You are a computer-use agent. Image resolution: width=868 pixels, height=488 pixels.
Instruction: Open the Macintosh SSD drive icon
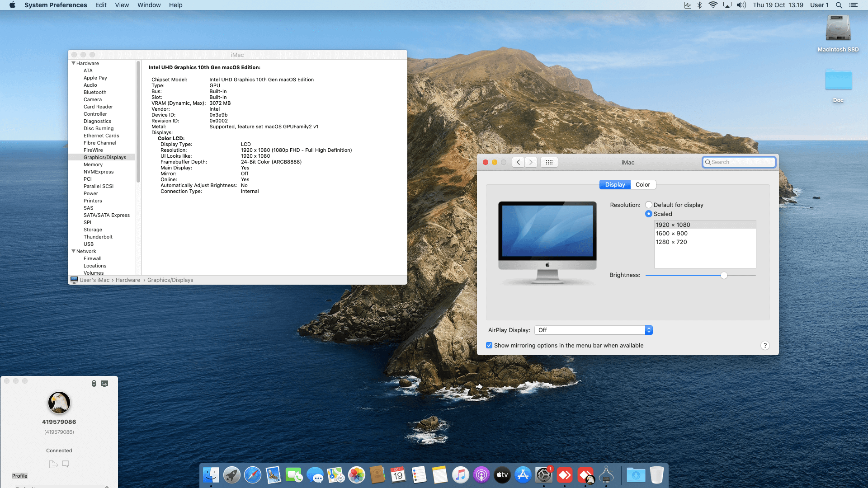[x=838, y=28]
